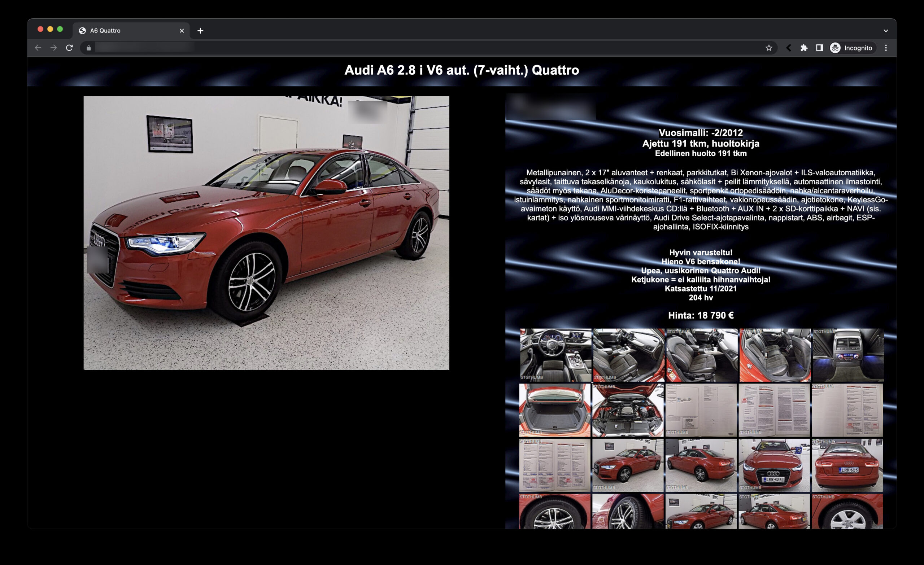Click the 'Edellinen huolto 191 tkm' text
Screen dimensions: 924x565
(x=701, y=153)
